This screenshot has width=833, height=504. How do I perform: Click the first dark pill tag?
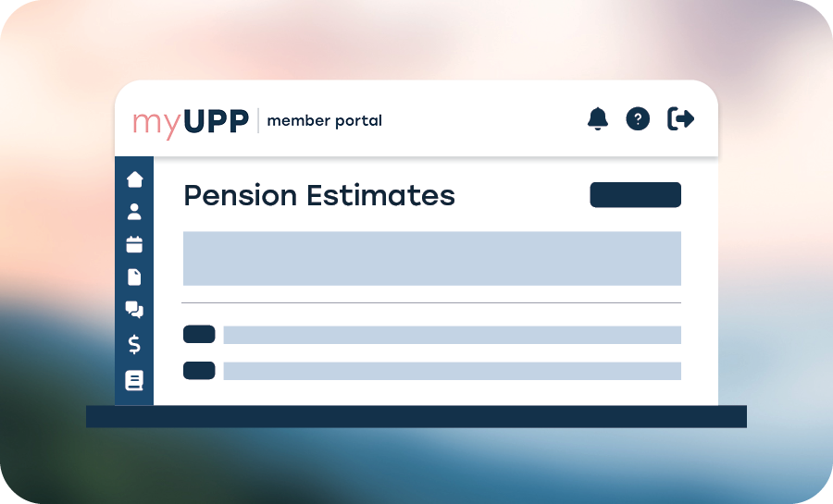(199, 335)
